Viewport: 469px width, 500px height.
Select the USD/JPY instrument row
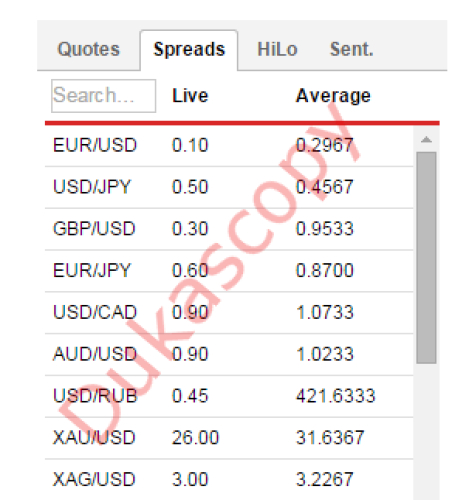[x=229, y=187]
